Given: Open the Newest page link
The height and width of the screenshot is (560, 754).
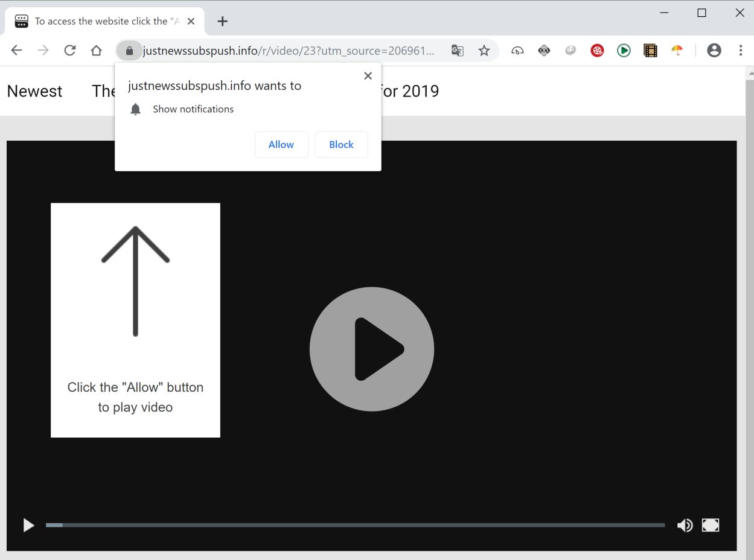Looking at the screenshot, I should click(x=34, y=91).
